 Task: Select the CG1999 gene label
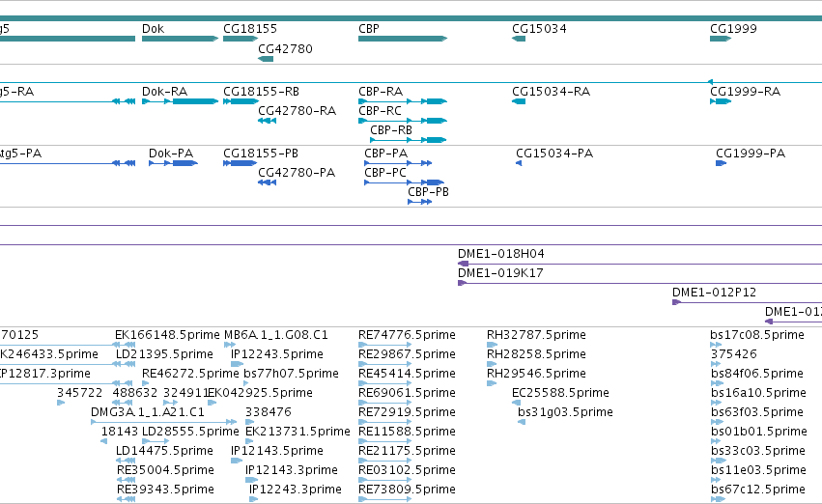[733, 29]
